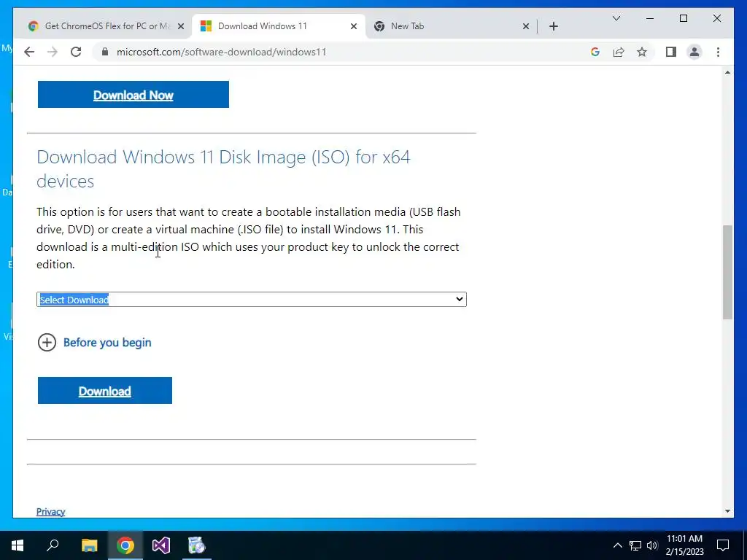Bookmark this page with star
The height and width of the screenshot is (560, 747).
tap(642, 52)
